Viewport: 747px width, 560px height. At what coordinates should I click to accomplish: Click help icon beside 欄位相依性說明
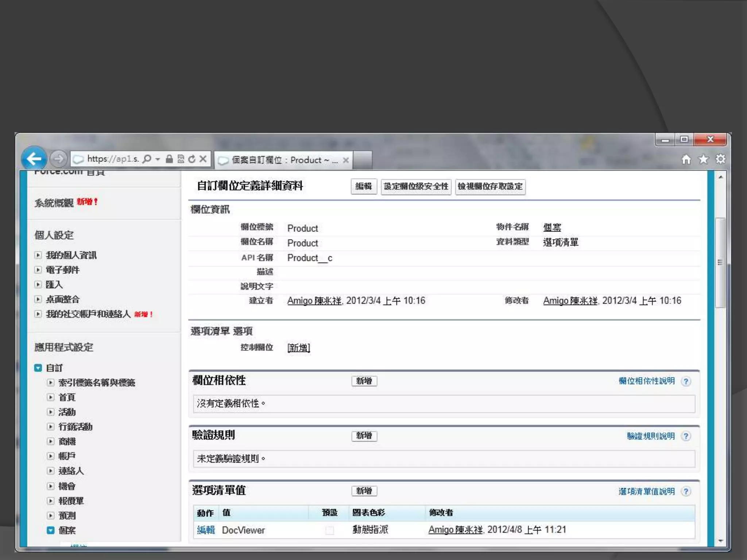pyautogui.click(x=686, y=381)
